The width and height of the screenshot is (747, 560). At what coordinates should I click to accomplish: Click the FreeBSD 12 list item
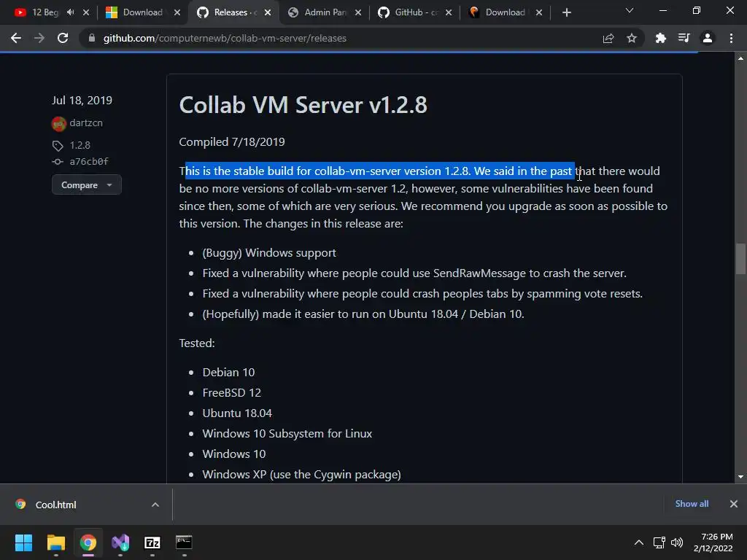(x=231, y=393)
